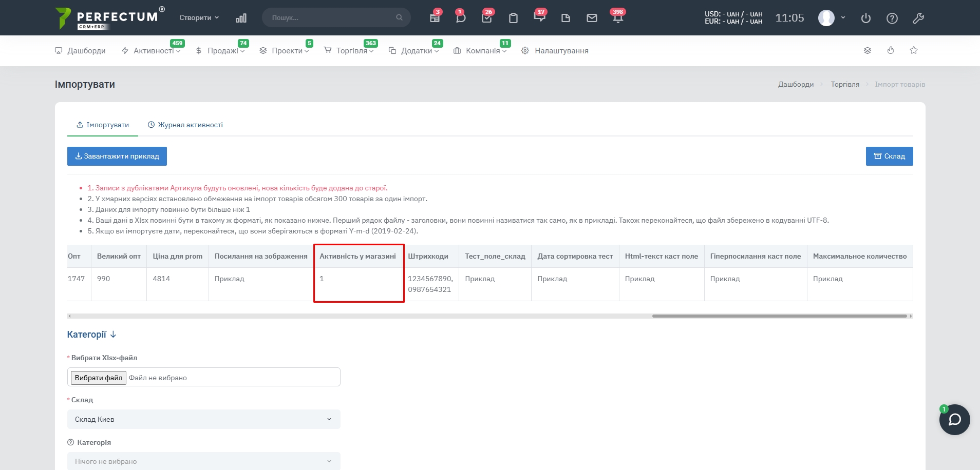
Task: Expand the Створити dropdown menu
Action: click(199, 17)
